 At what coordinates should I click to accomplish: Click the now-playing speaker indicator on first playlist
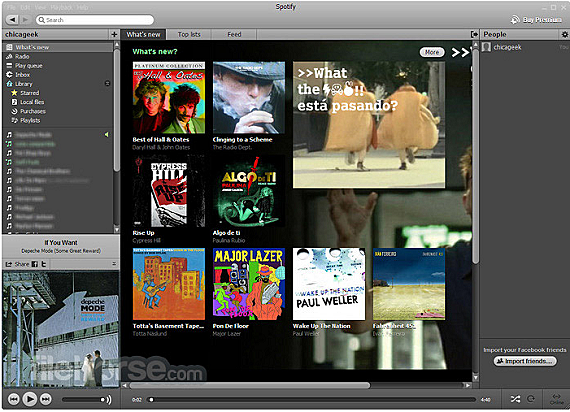click(x=107, y=135)
